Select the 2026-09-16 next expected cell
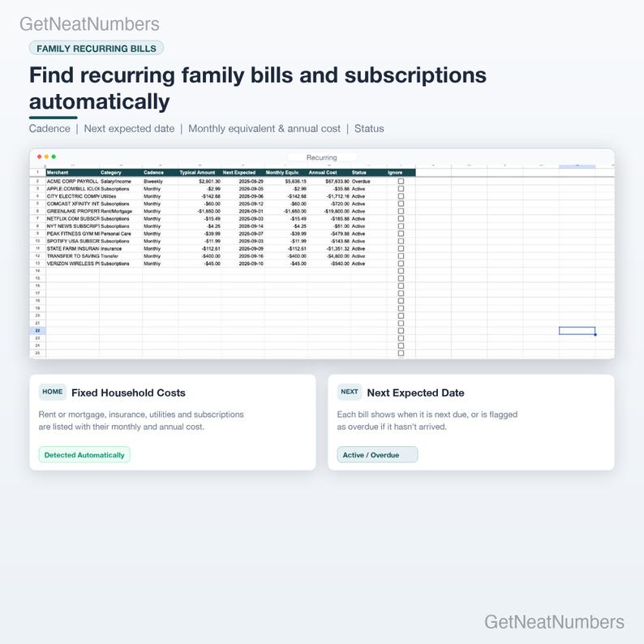Image resolution: width=644 pixels, height=644 pixels. 243,255
